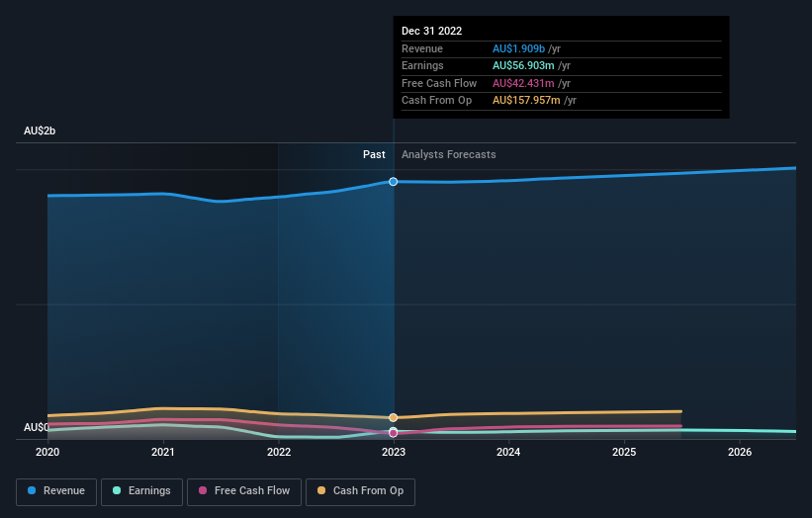Toggle the Revenue legend button

56,491
